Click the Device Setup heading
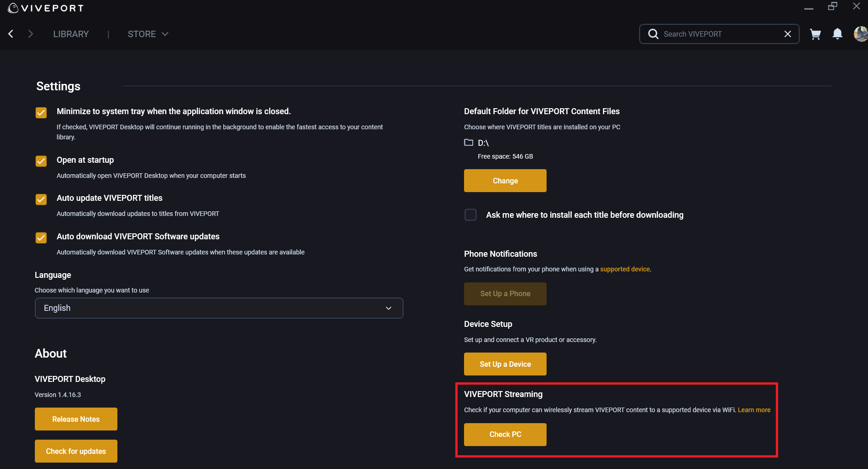This screenshot has width=868, height=469. pos(488,324)
